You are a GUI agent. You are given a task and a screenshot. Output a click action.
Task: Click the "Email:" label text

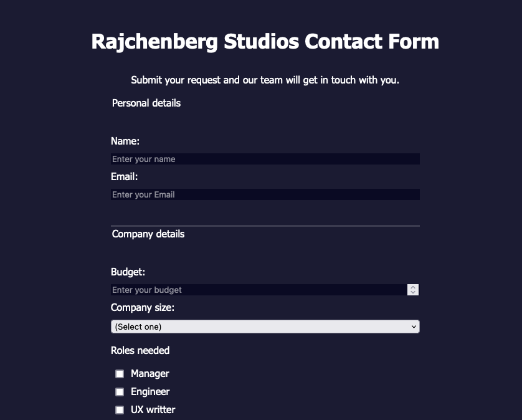pyautogui.click(x=124, y=177)
